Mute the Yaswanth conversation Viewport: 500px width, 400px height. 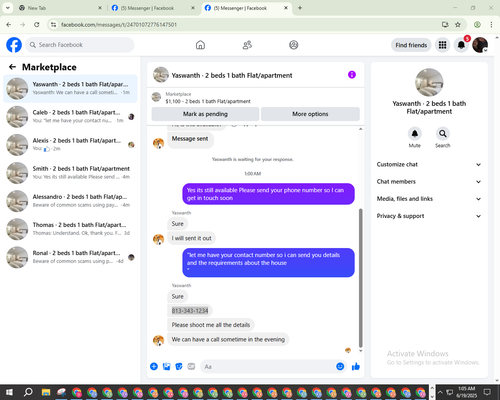(x=415, y=134)
